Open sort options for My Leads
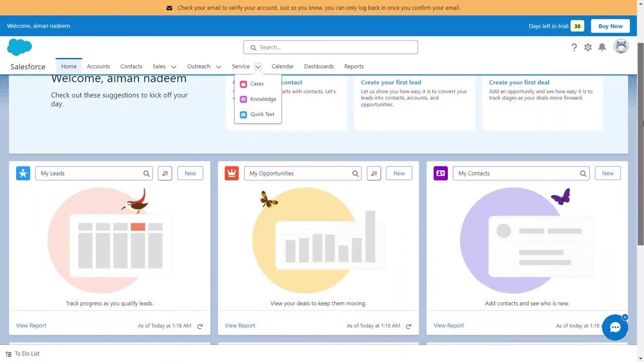 165,173
